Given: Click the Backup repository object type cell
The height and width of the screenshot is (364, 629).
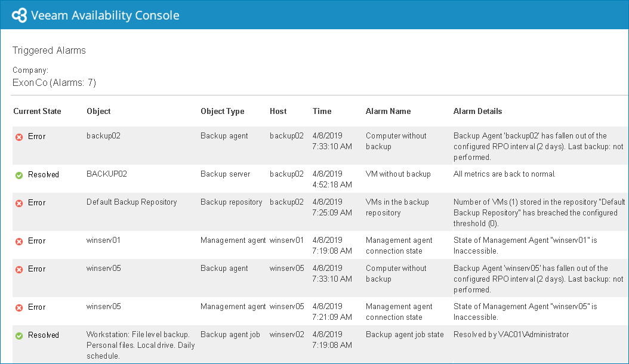Looking at the screenshot, I should (x=231, y=202).
